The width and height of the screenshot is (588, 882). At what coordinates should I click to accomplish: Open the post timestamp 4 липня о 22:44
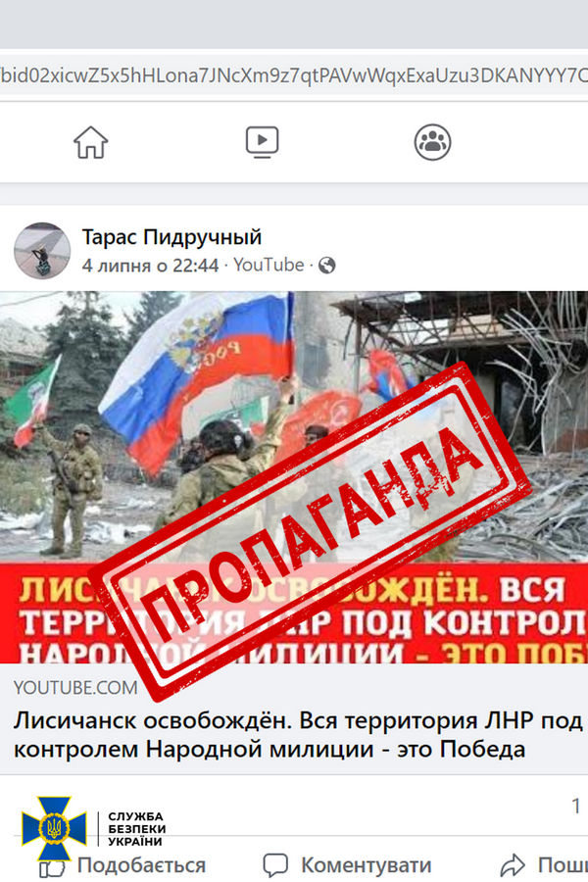(150, 265)
